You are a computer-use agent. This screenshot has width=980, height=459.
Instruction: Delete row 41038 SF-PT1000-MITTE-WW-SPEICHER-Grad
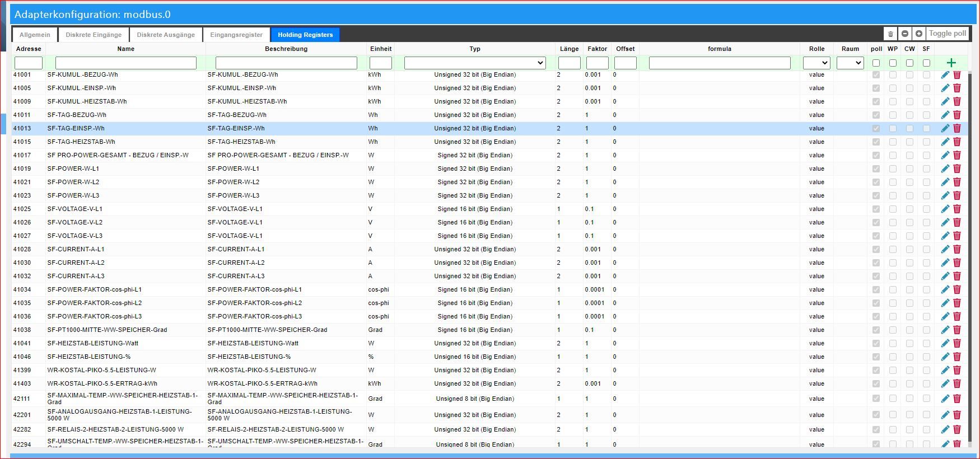[x=957, y=330]
